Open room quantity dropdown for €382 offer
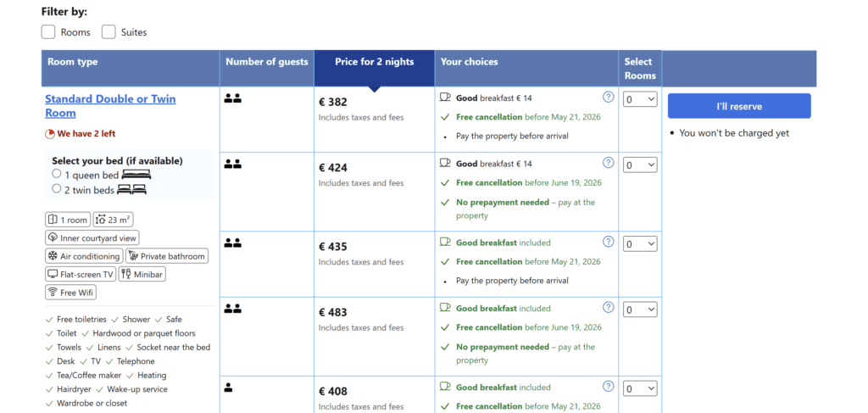Viewport: 868px width, 413px height. tap(640, 100)
